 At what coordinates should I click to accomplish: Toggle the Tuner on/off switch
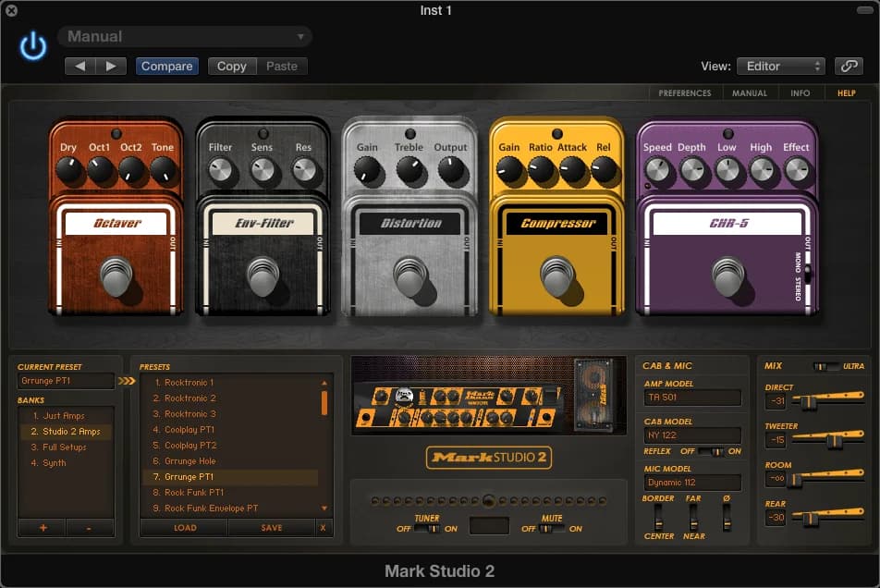(427, 528)
